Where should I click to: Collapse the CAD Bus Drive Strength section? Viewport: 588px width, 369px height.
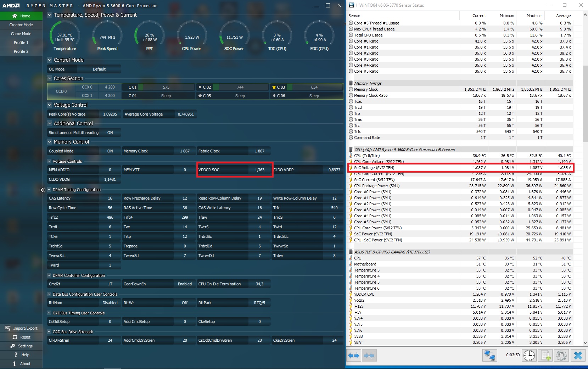coord(49,332)
